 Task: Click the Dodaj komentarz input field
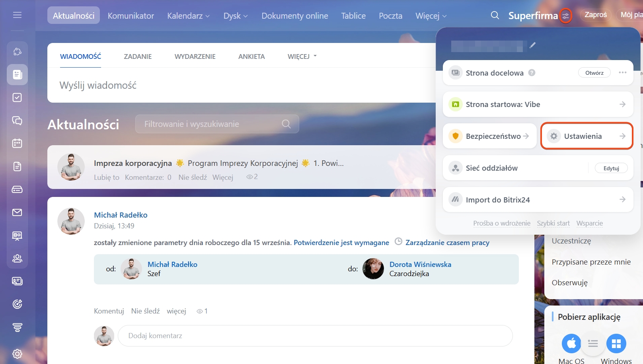click(315, 336)
